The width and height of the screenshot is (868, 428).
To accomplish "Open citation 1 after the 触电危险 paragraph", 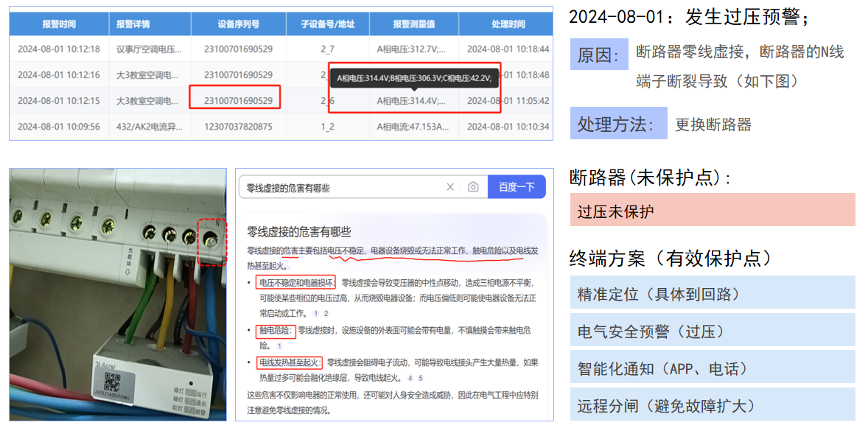I will tap(279, 346).
